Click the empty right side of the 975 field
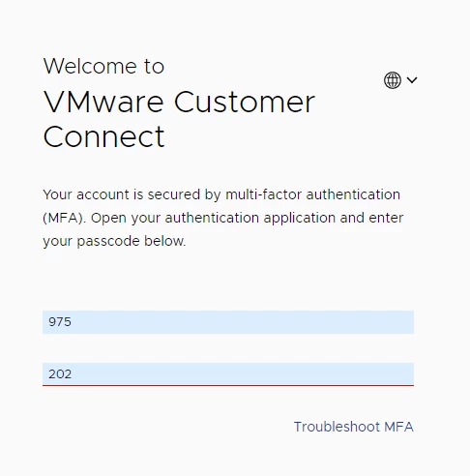The height and width of the screenshot is (476, 470). (322, 322)
